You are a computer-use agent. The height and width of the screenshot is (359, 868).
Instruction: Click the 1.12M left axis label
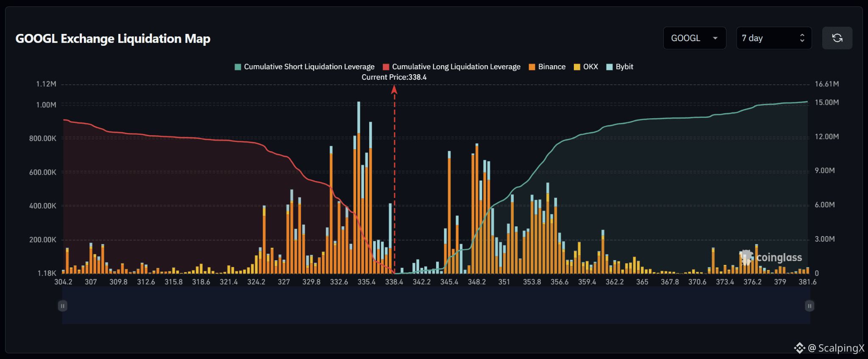tap(46, 84)
